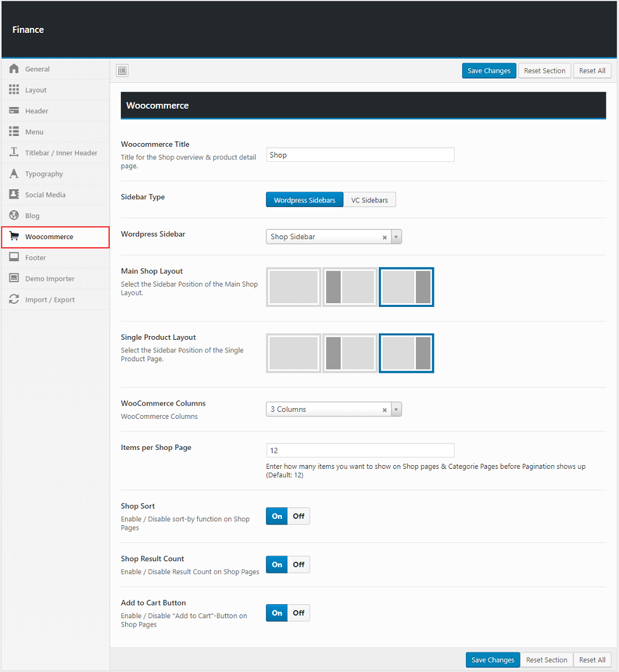The image size is (619, 672).
Task: Open the Footer settings section
Action: [x=35, y=258]
